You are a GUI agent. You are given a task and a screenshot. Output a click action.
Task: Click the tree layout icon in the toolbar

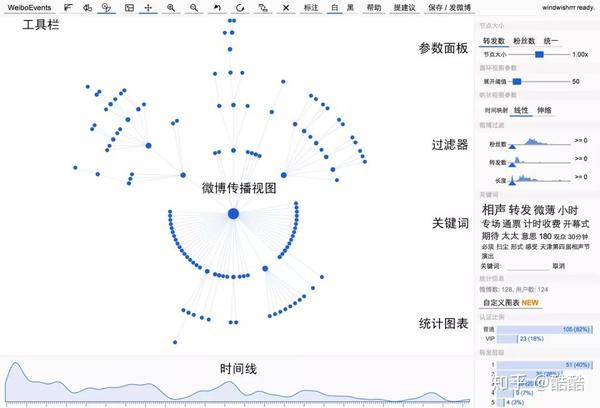68,7
